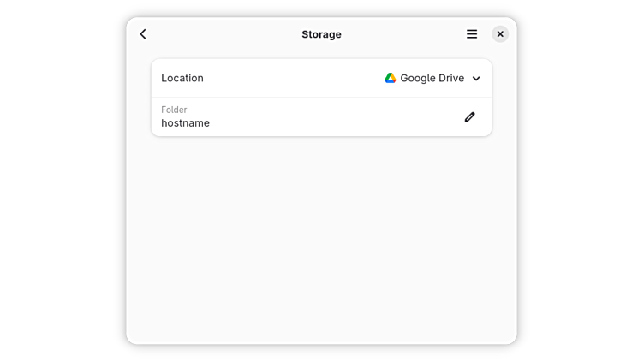Screen dimensions: 644x362
Task: Click the black desktop left of the window
Action: tap(62, 181)
